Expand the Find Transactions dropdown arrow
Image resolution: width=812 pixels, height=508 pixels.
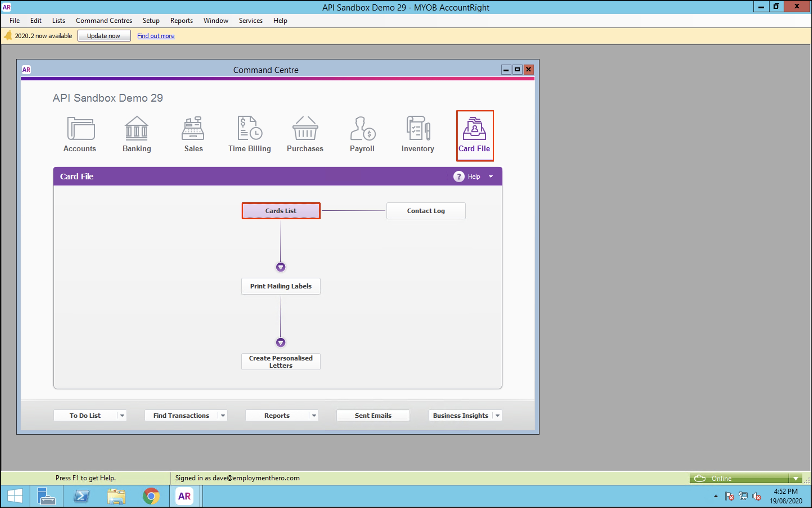pyautogui.click(x=223, y=416)
